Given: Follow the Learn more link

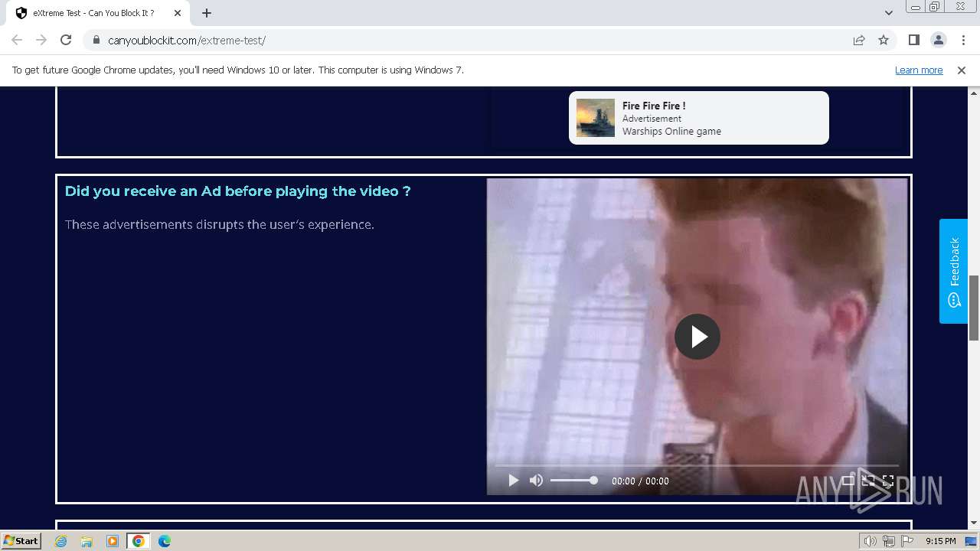Looking at the screenshot, I should [919, 70].
